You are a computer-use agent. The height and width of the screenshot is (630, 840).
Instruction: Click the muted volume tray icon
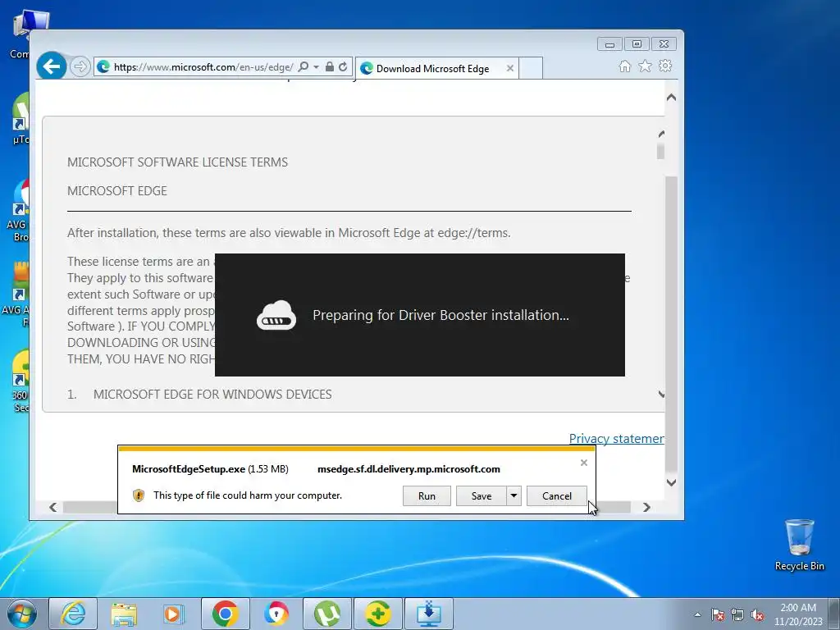point(757,614)
